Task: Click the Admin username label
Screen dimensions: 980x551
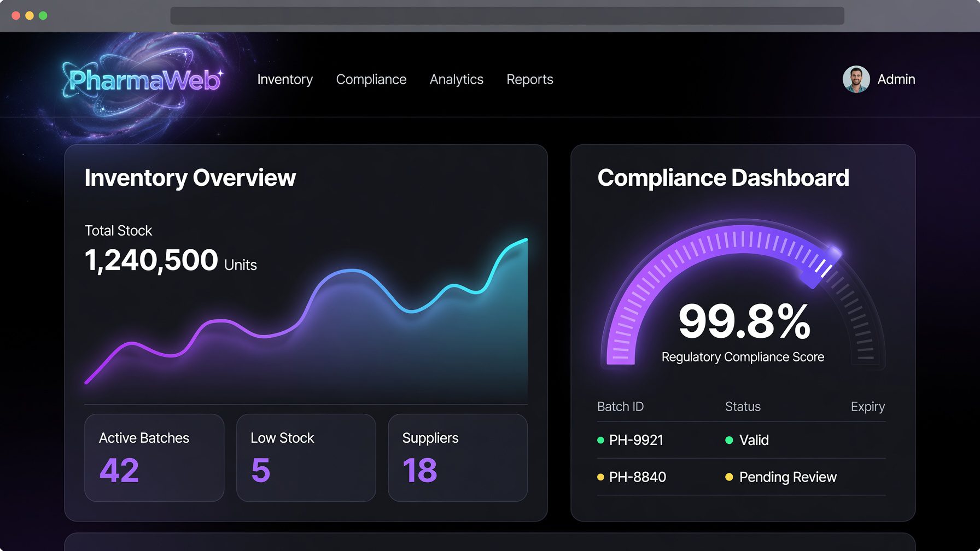Action: [x=896, y=79]
